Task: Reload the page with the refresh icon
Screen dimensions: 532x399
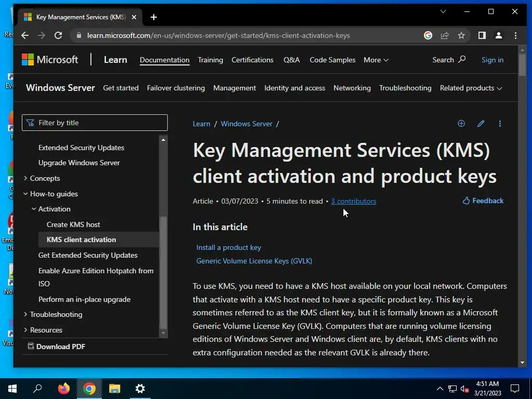Action: pyautogui.click(x=58, y=35)
